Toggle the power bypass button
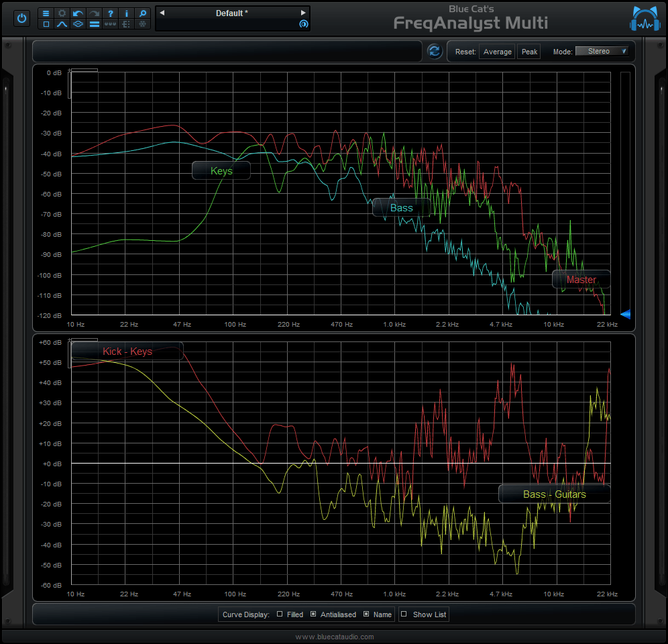This screenshot has height=644, width=668. [x=21, y=18]
